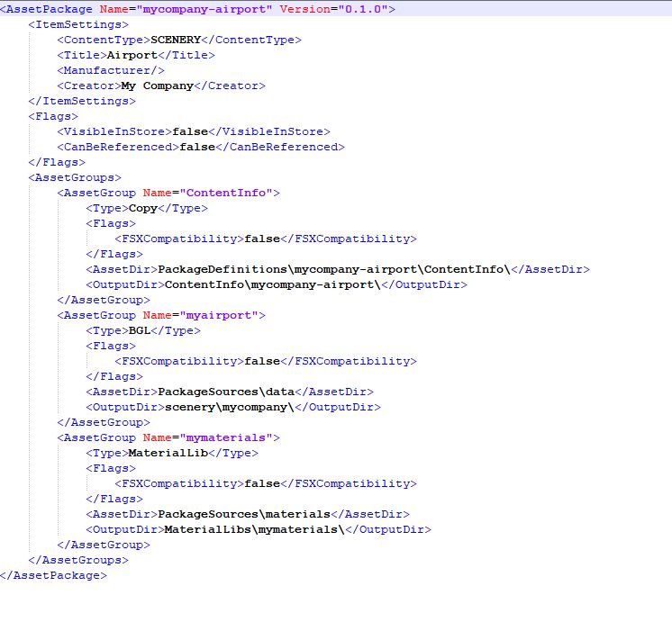672x640 pixels.
Task: Click the MaterialLibs\mymaterials\ output directory
Action: tap(255, 529)
